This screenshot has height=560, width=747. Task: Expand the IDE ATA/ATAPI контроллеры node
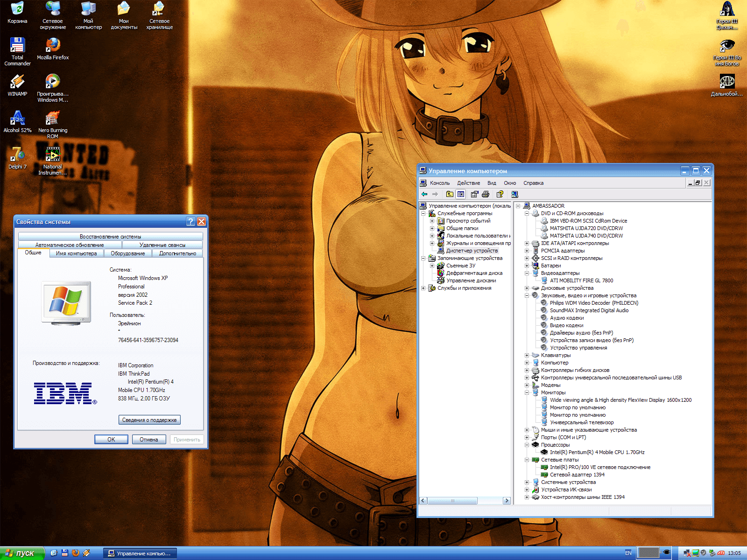527,243
